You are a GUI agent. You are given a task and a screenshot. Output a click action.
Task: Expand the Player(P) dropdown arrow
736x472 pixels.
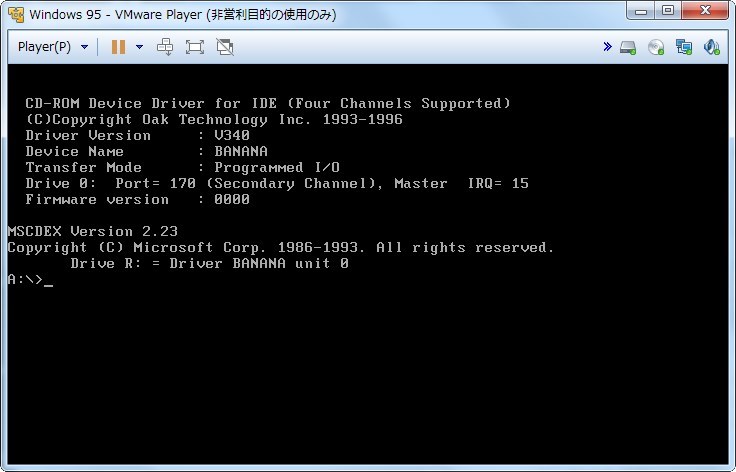(84, 47)
